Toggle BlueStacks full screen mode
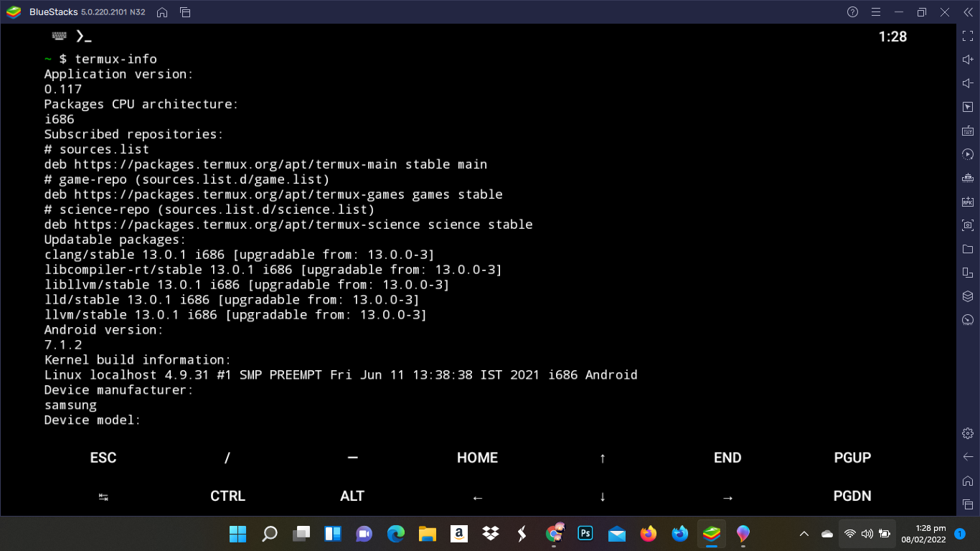The height and width of the screenshot is (551, 980). [x=968, y=37]
